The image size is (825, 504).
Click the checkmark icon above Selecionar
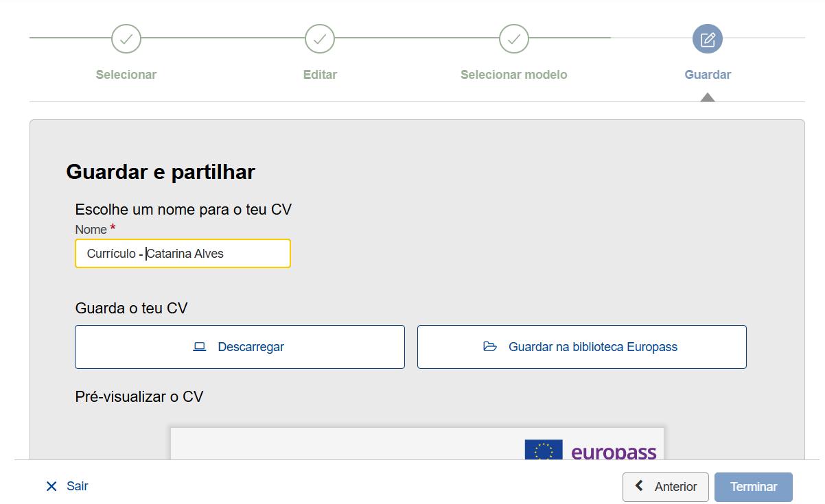(x=126, y=39)
